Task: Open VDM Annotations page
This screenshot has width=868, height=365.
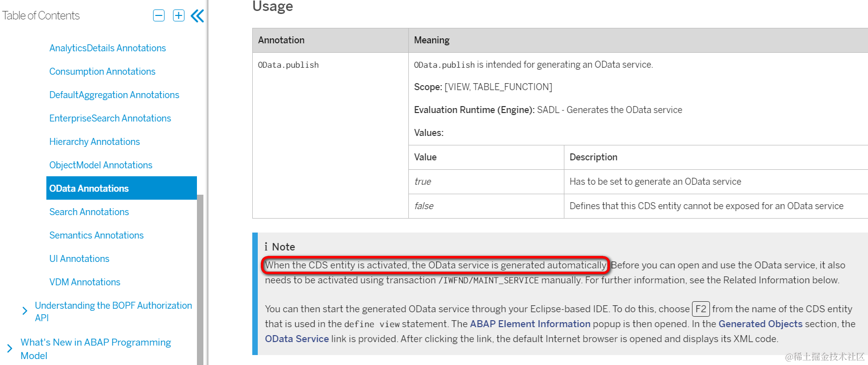Action: pyautogui.click(x=85, y=282)
